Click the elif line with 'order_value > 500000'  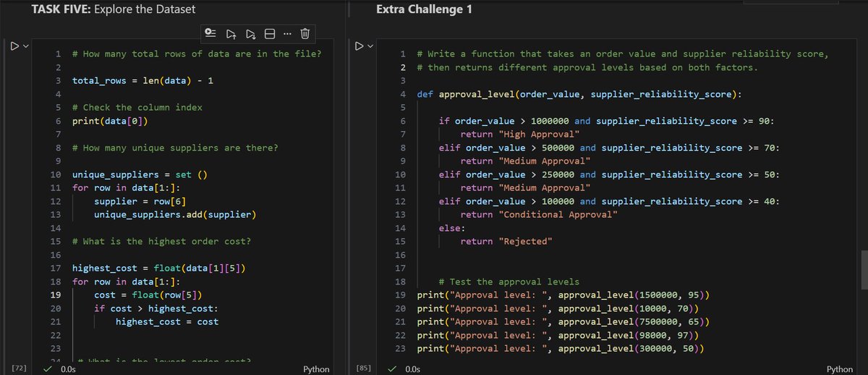pos(610,148)
